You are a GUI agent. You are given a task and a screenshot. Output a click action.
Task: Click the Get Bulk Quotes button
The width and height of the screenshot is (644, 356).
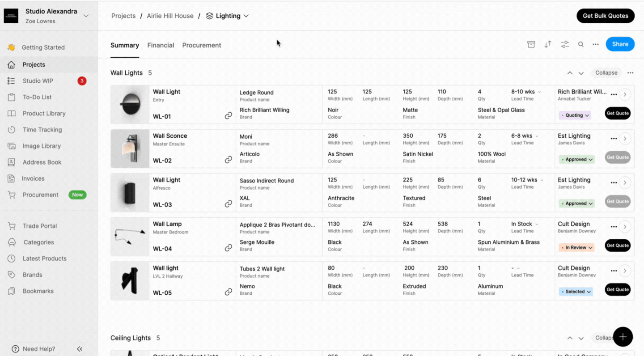click(x=606, y=16)
